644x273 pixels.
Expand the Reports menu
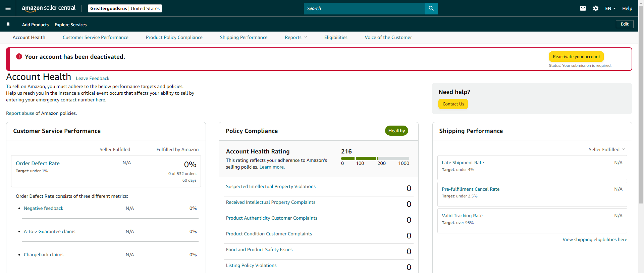pos(296,37)
